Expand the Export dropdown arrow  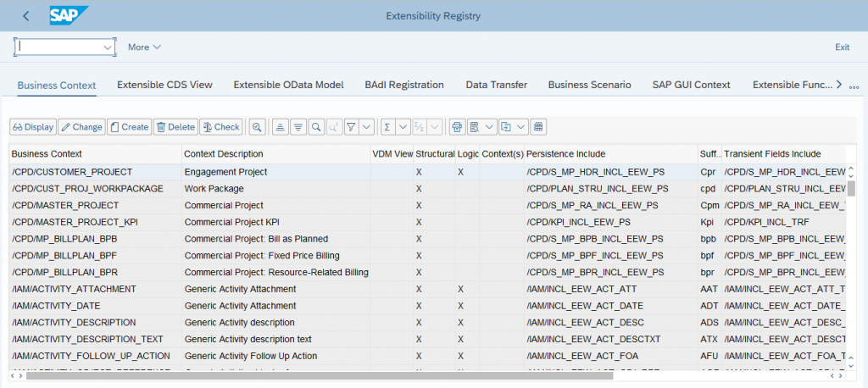pos(521,127)
